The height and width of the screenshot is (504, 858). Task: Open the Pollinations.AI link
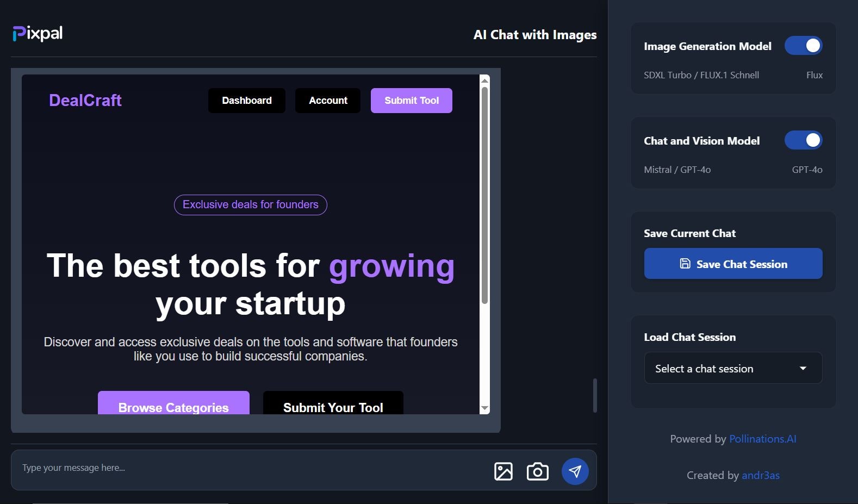(x=762, y=439)
